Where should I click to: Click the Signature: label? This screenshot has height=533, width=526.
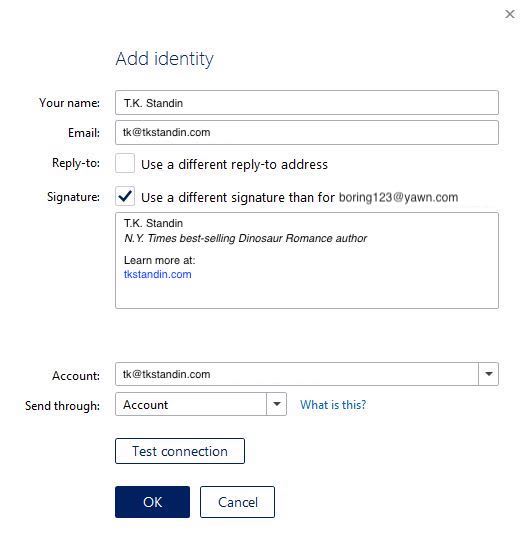[73, 197]
